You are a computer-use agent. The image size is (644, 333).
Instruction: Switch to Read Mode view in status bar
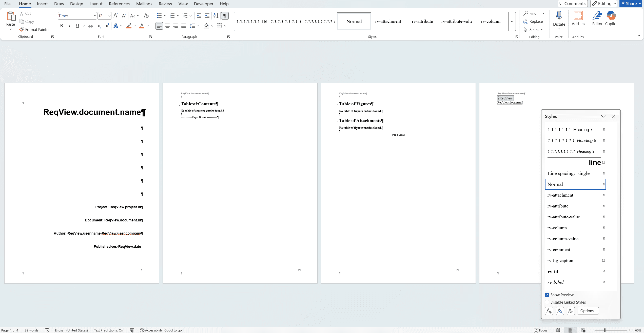558,330
